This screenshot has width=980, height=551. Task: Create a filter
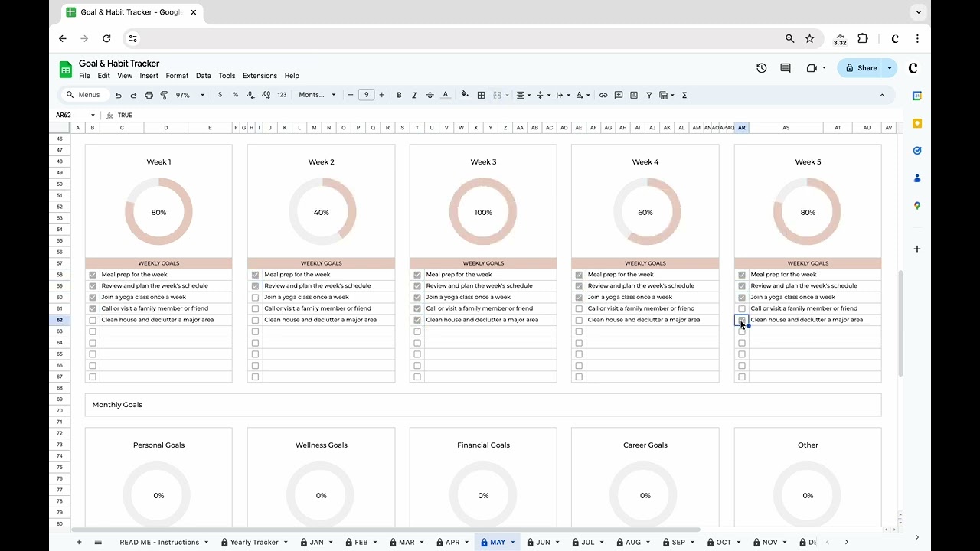tap(649, 95)
